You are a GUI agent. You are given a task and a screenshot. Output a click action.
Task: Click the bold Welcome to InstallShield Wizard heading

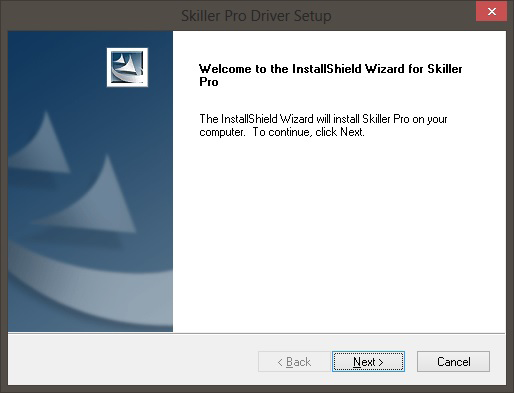click(330, 75)
